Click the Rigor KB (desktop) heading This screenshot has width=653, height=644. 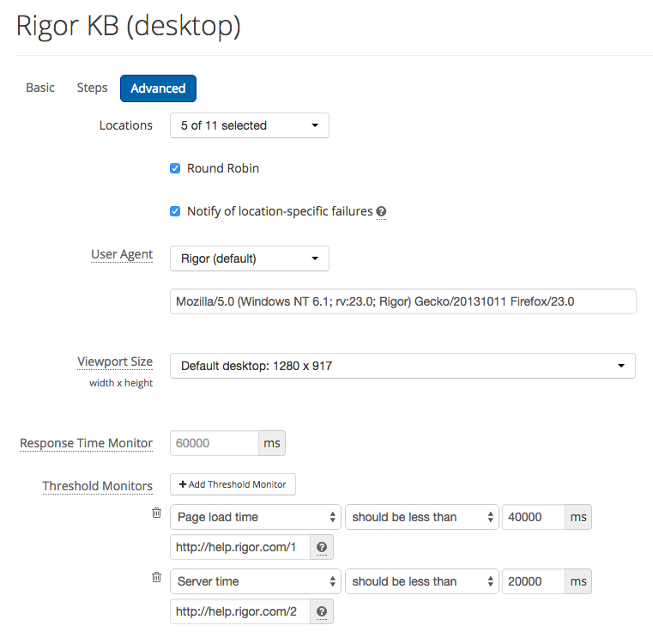[x=128, y=26]
